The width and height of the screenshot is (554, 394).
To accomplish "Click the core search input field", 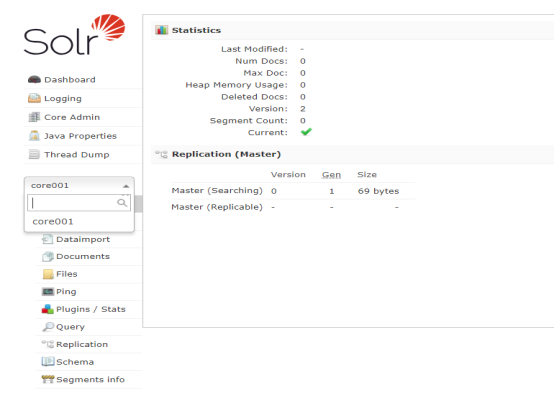I will (x=79, y=203).
